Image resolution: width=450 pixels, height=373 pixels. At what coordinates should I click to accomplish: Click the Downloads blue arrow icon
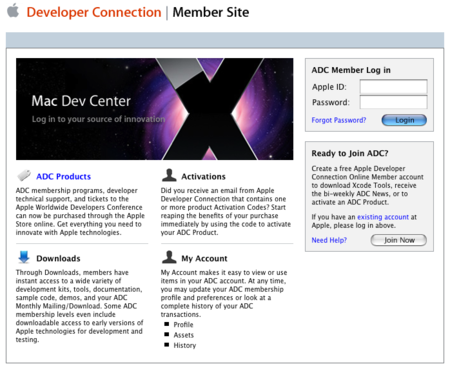coord(24,257)
